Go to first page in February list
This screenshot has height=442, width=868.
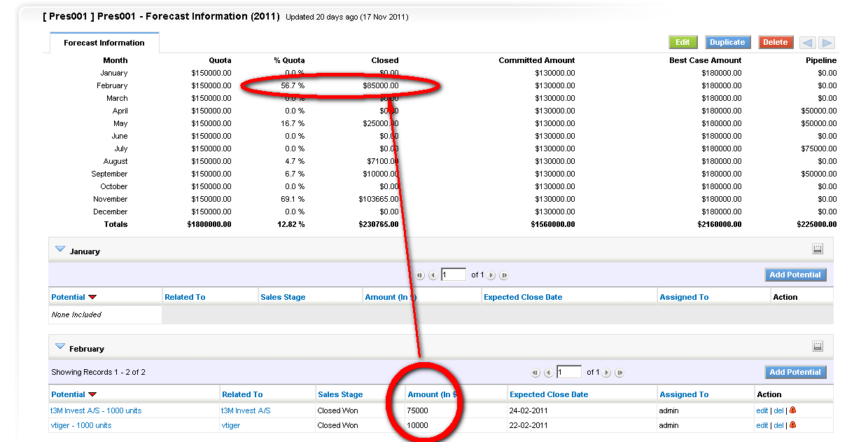(x=535, y=373)
